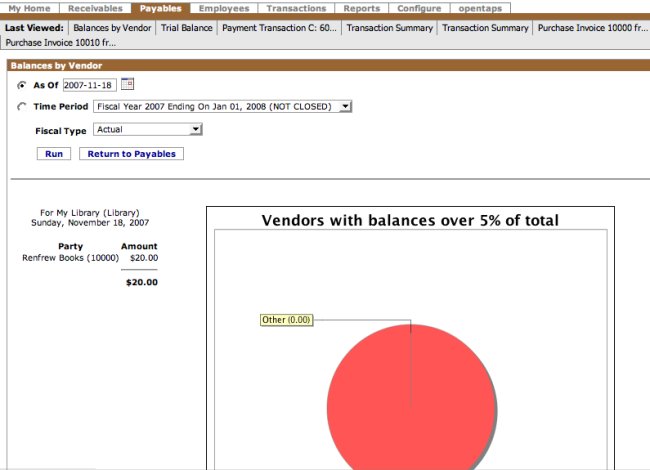
Task: Open last viewed Trial Balance link
Action: 187,28
